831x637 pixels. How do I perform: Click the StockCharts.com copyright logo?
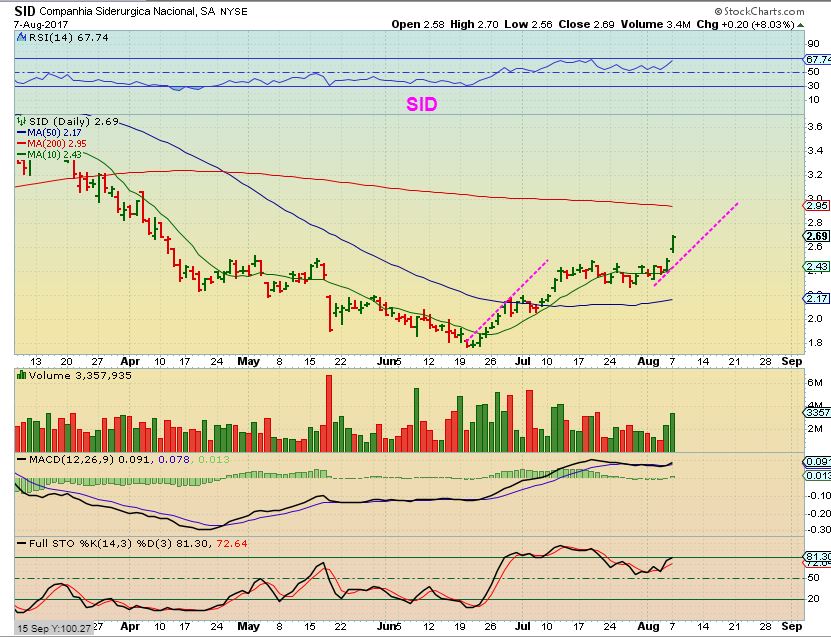pos(759,11)
